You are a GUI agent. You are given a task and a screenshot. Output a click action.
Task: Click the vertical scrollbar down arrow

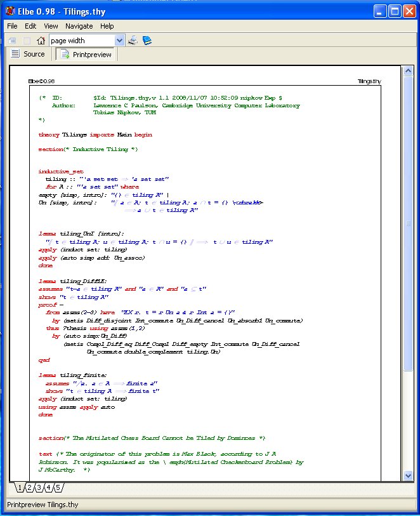(409, 477)
